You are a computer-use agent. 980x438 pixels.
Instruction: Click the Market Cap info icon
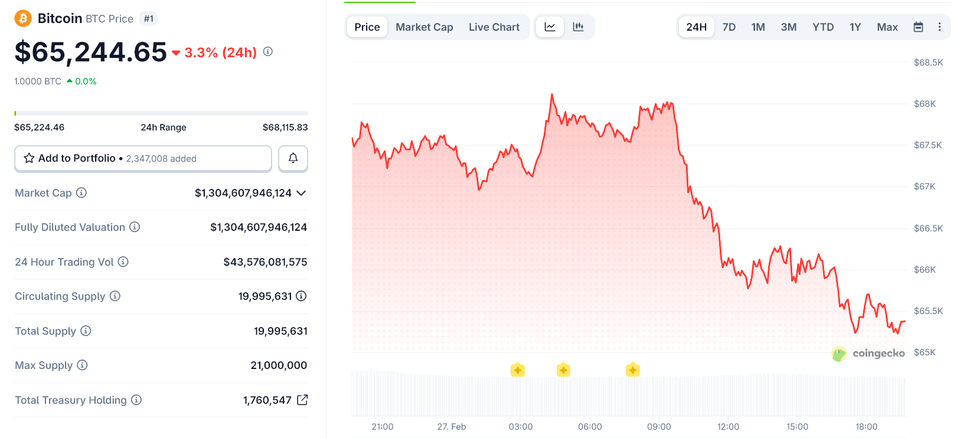point(81,192)
